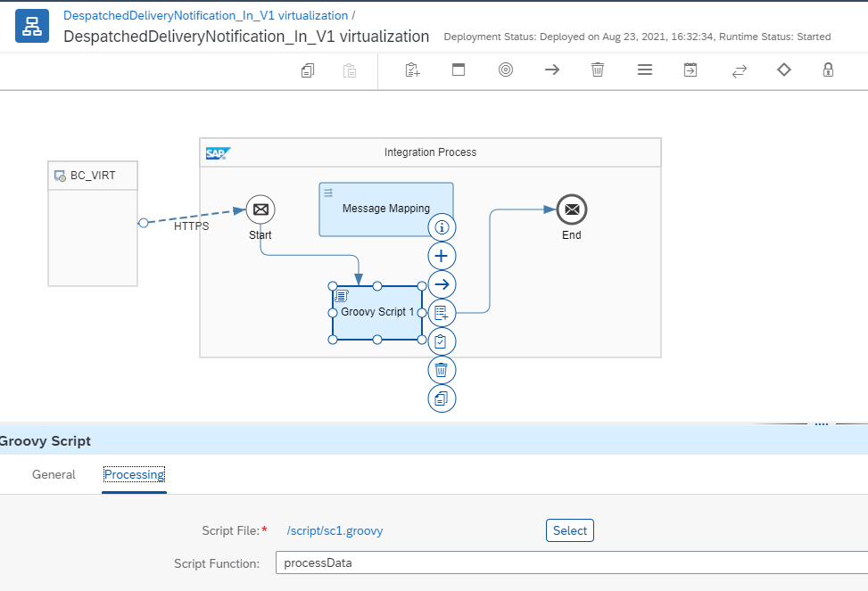The height and width of the screenshot is (591, 868).
Task: Select the Integration Process title bar
Action: [x=430, y=152]
